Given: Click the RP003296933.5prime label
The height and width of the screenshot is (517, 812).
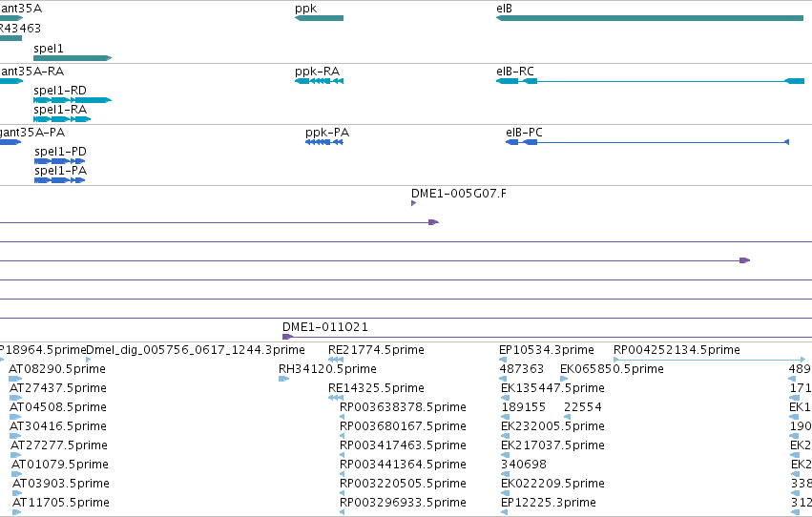Looking at the screenshot, I should [403, 503].
